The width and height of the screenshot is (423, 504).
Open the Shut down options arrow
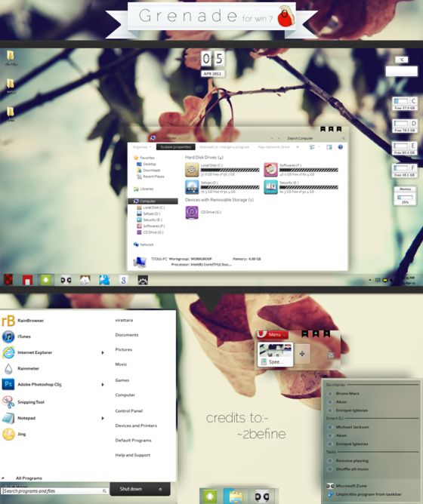coord(160,489)
